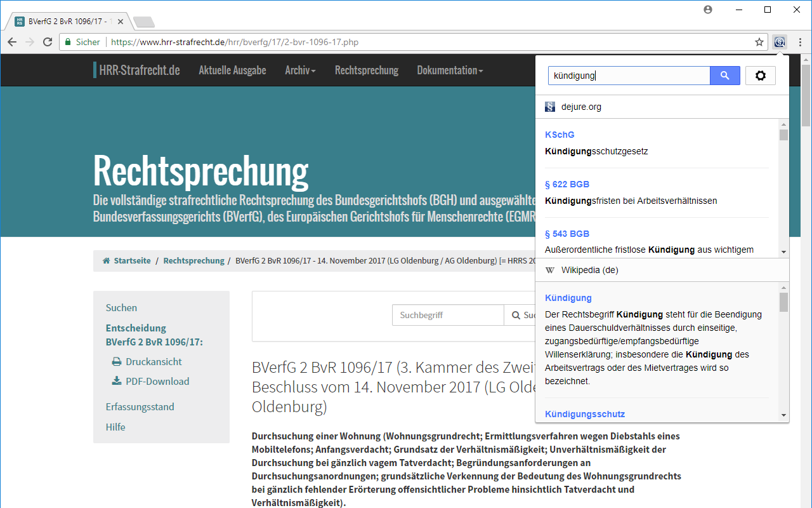812x508 pixels.
Task: Click the dejure.org logo icon
Action: 550,107
